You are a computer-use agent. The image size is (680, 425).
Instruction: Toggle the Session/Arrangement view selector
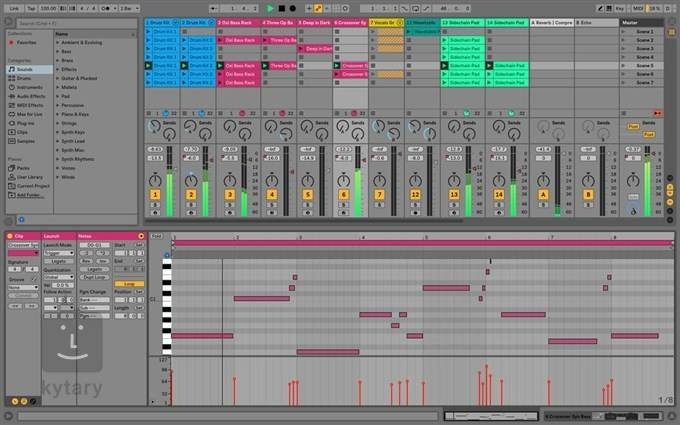click(x=671, y=32)
